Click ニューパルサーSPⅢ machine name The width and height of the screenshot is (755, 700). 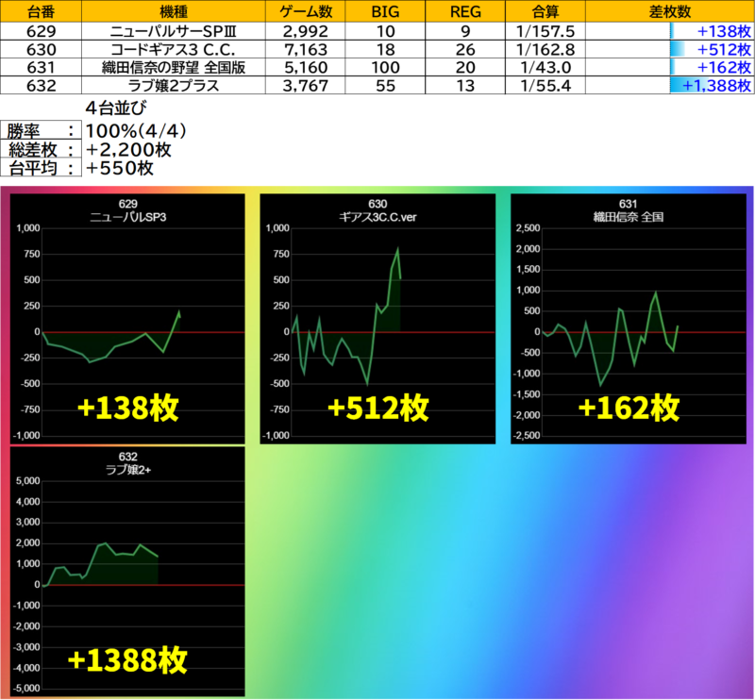[x=174, y=31]
